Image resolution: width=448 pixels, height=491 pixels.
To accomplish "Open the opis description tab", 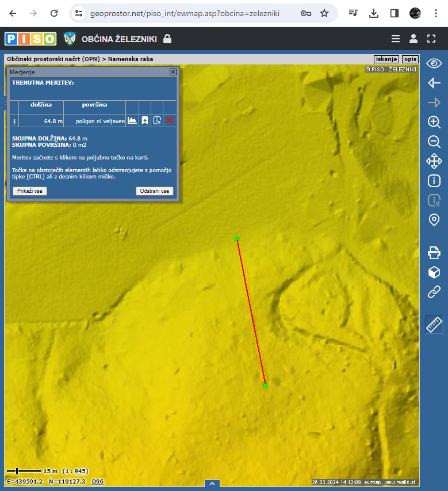I will (x=409, y=59).
